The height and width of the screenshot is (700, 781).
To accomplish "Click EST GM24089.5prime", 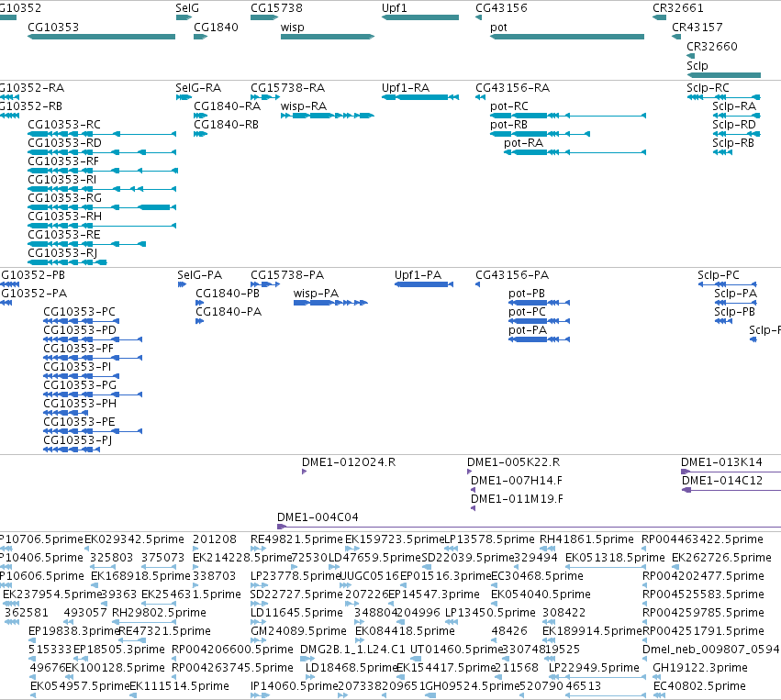I will point(298,631).
